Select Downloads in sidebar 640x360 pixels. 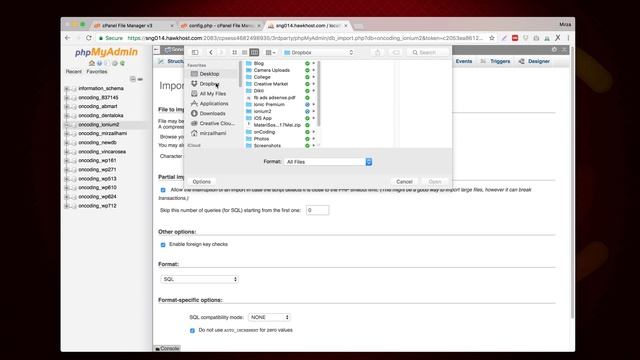click(x=212, y=113)
